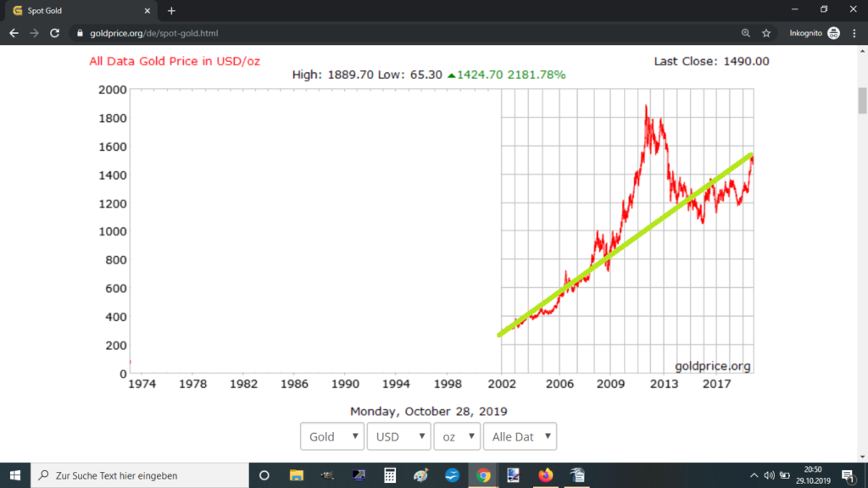868x488 pixels.
Task: Click the 'Monday, October 28, 2019' date
Action: coord(428,412)
